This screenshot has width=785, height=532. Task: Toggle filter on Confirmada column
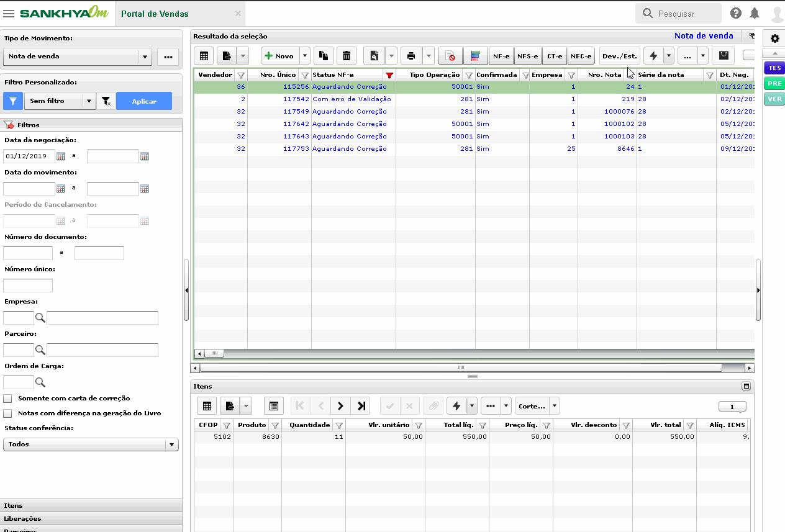tap(525, 74)
